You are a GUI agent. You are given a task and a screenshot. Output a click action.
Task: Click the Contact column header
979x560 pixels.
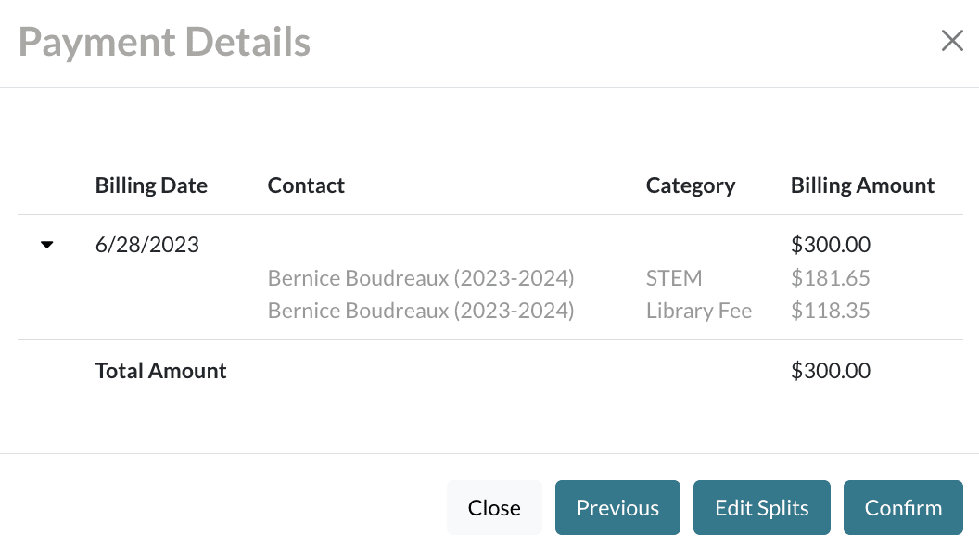306,185
